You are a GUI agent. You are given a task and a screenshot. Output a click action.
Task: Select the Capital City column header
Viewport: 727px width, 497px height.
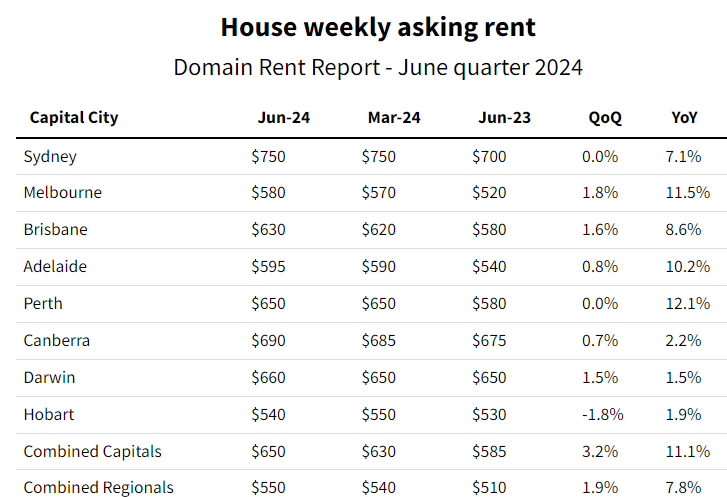tap(74, 118)
